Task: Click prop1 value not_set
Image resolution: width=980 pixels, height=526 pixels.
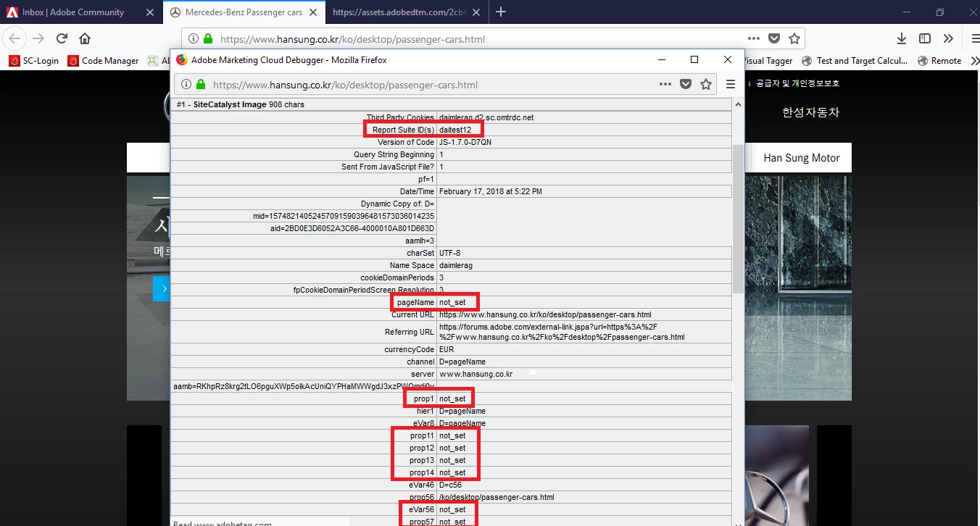Action: click(x=452, y=398)
